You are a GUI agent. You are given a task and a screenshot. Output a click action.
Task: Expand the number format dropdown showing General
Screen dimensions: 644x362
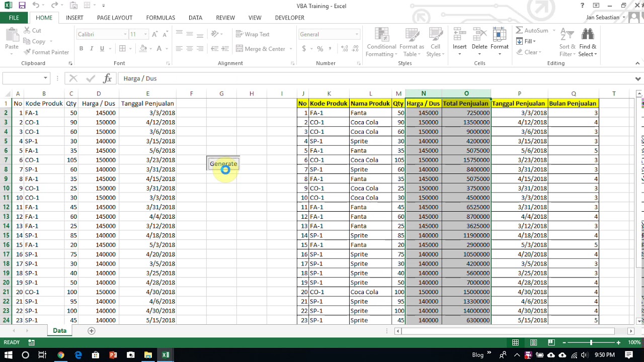pos(357,34)
